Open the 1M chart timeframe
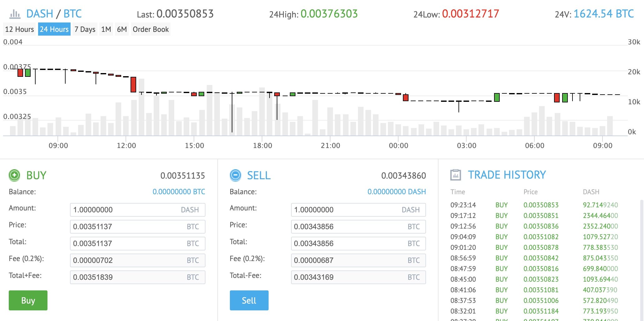This screenshot has height=321, width=644. (106, 29)
